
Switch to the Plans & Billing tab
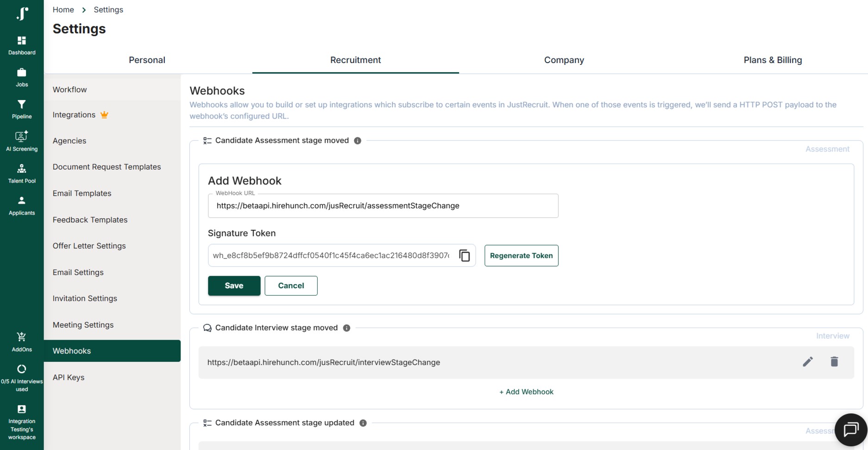pyautogui.click(x=773, y=60)
